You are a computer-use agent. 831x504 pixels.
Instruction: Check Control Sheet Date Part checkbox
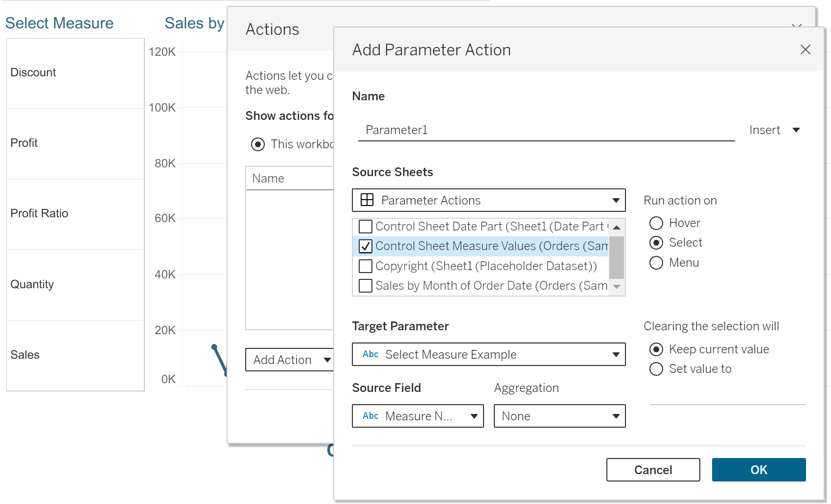366,227
